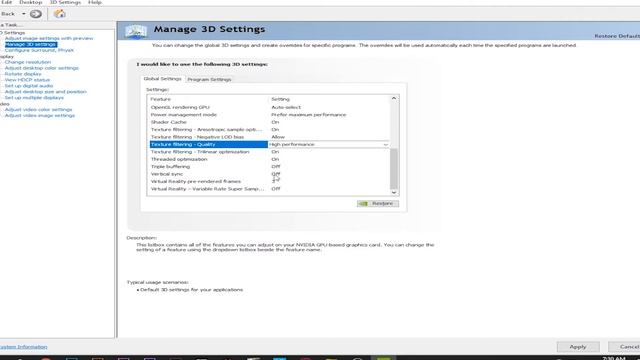Screen dimensions: 640x360
Task: Open View HDCP status
Action: [27, 80]
